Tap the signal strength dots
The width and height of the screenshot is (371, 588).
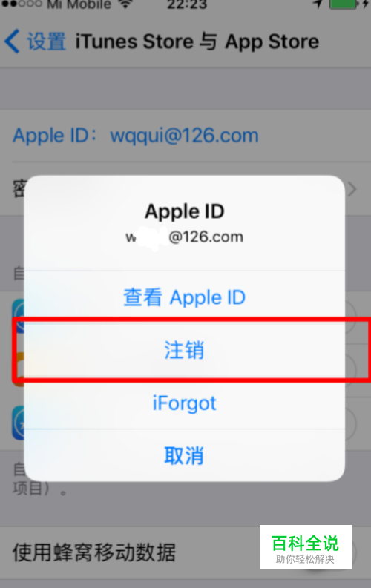[x=22, y=4]
